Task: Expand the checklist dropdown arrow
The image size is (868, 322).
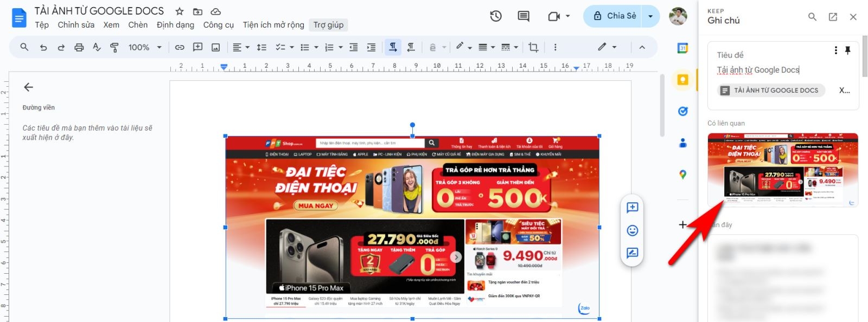Action: (x=292, y=48)
